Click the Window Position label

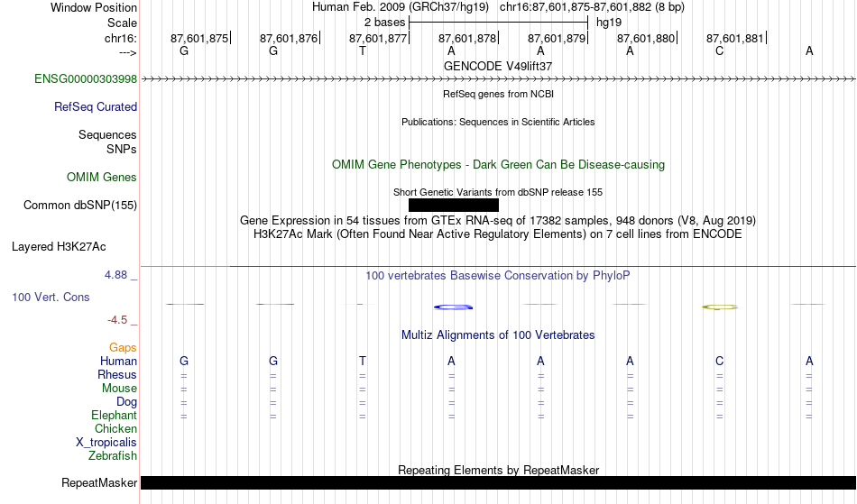pos(94,7)
